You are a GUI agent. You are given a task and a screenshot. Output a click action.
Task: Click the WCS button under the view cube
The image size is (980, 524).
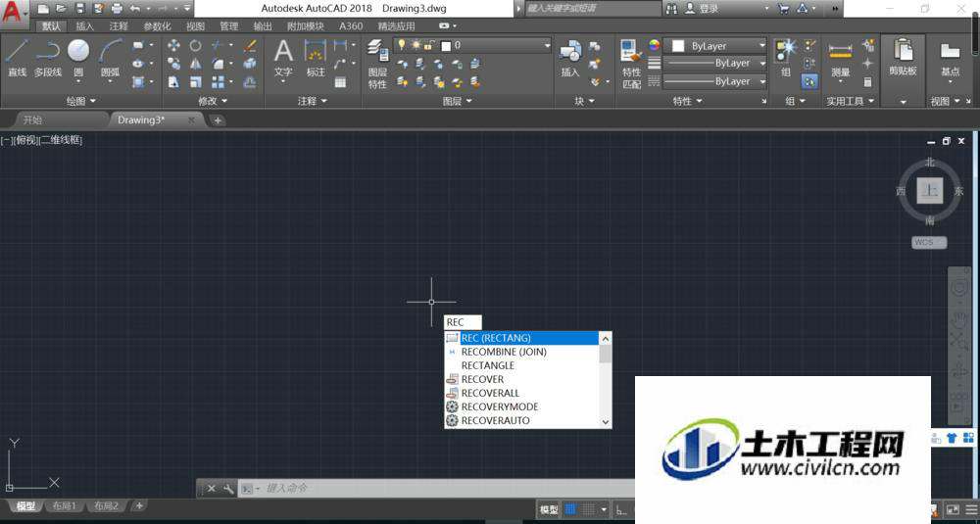click(929, 242)
